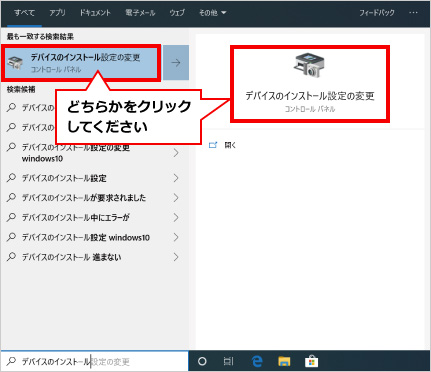The image size is (431, 372).
Task: Switch to the ドキュメント tab
Action: pyautogui.click(x=95, y=13)
